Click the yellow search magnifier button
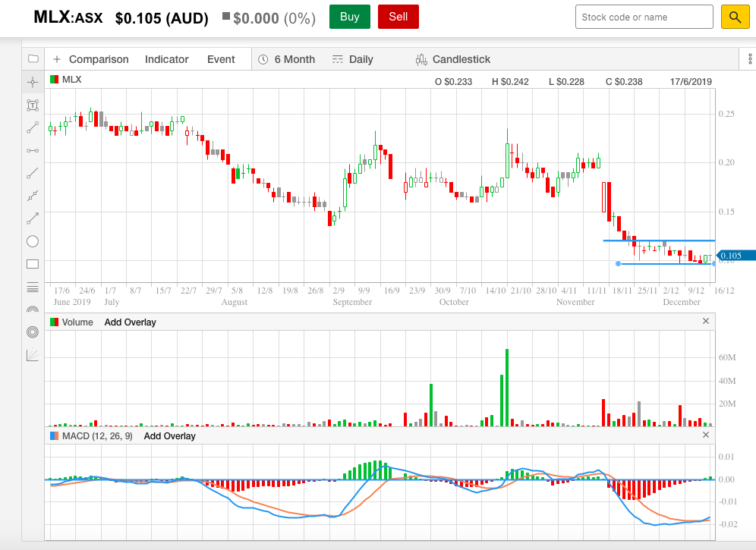The height and width of the screenshot is (550, 756). click(x=736, y=17)
